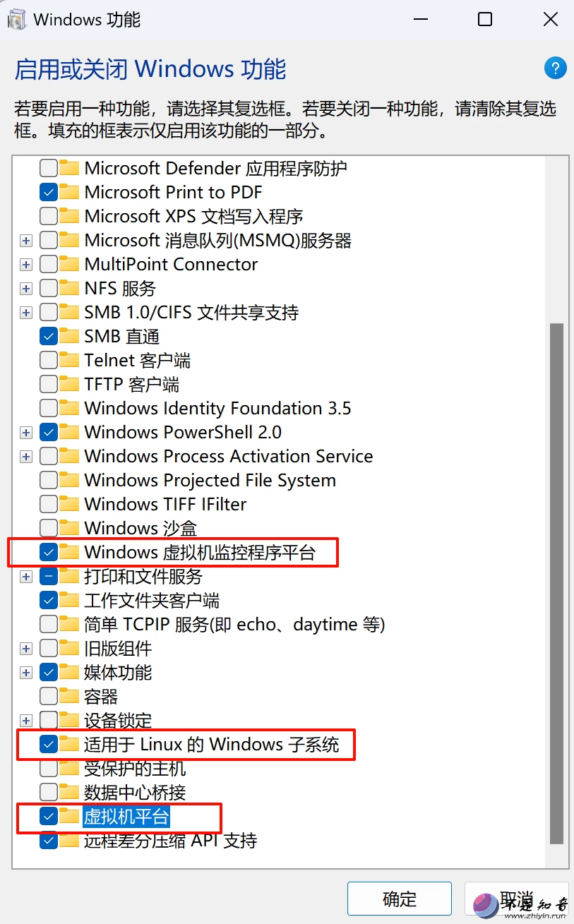
Task: Enable Microsoft XPS 文档写入程序 checkbox
Action: click(49, 216)
